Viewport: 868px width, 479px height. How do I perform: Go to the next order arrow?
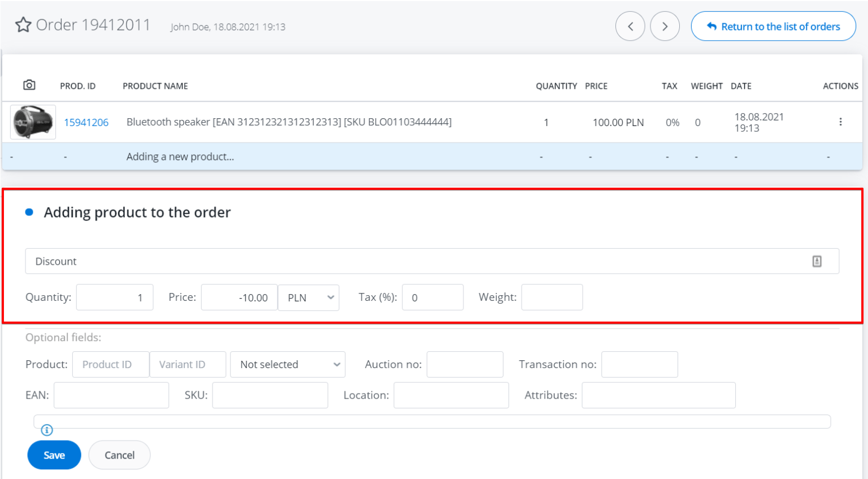click(665, 26)
